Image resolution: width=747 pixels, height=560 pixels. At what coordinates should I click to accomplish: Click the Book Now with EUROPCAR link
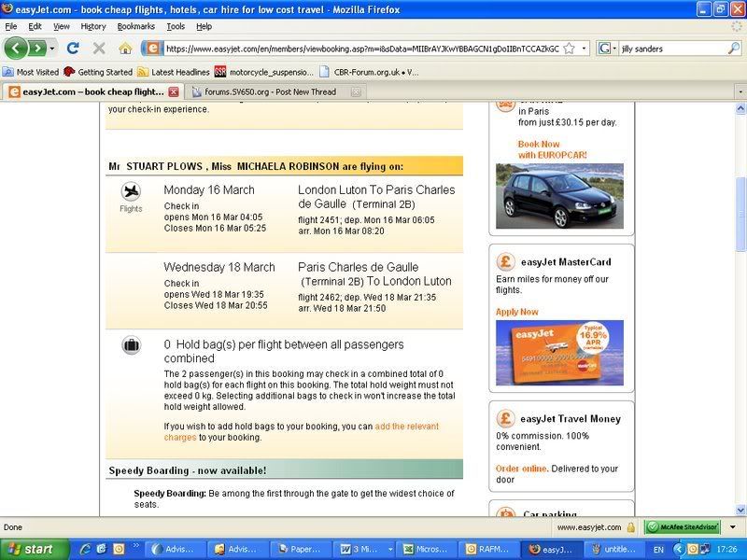[x=553, y=149]
